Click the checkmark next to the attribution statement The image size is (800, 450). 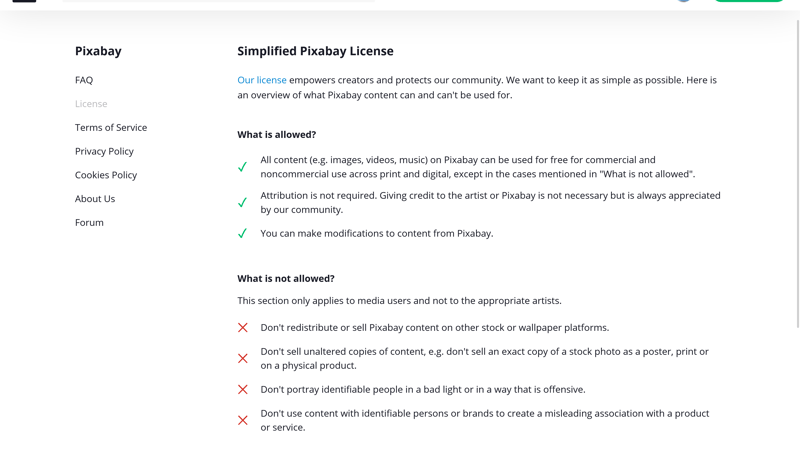click(242, 203)
